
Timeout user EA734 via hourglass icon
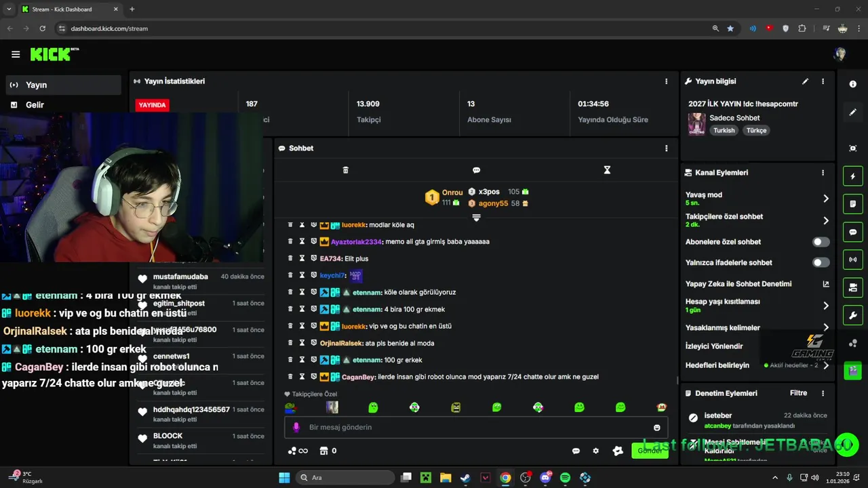coord(302,258)
